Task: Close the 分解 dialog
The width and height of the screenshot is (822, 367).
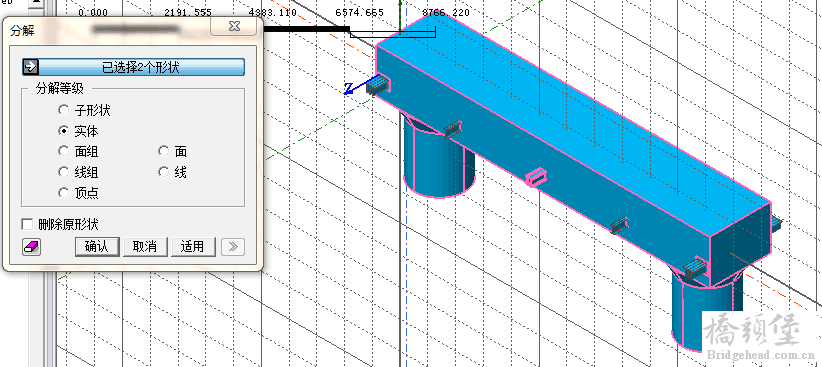Action: click(233, 26)
